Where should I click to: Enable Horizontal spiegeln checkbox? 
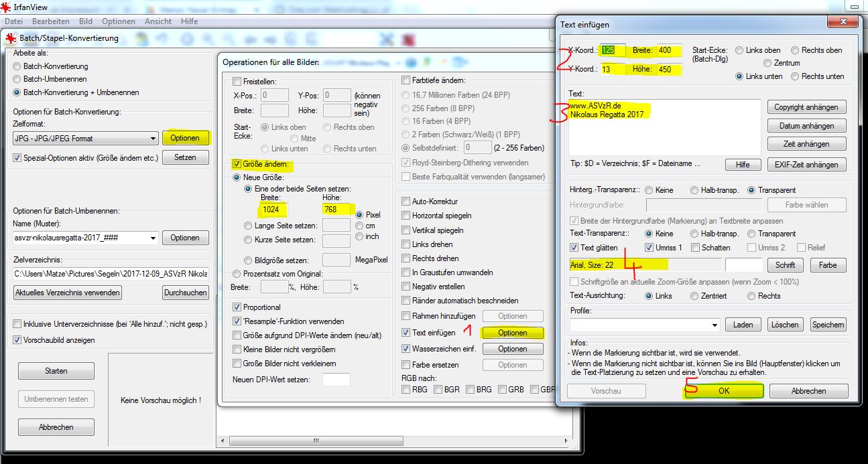tap(406, 216)
